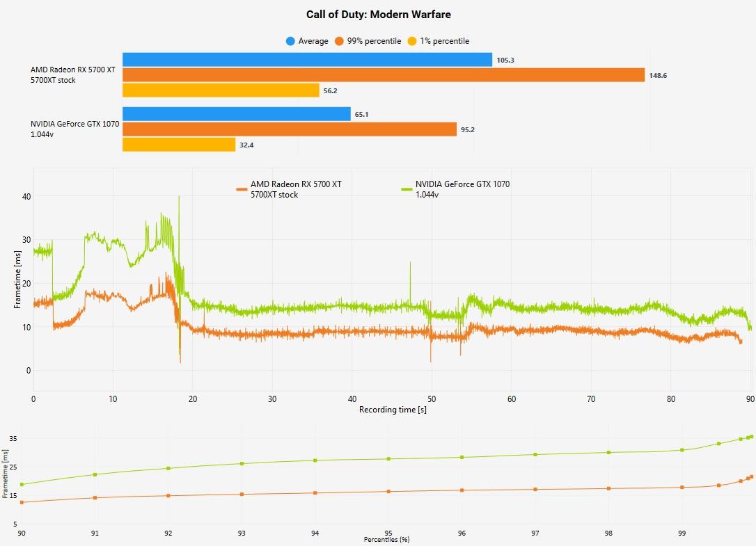The height and width of the screenshot is (546, 756).
Task: Click the 93 tick on percentiles axis
Action: tap(242, 533)
